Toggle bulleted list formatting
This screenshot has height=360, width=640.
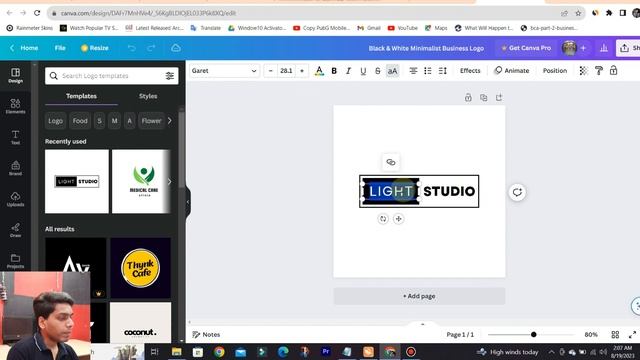click(428, 71)
